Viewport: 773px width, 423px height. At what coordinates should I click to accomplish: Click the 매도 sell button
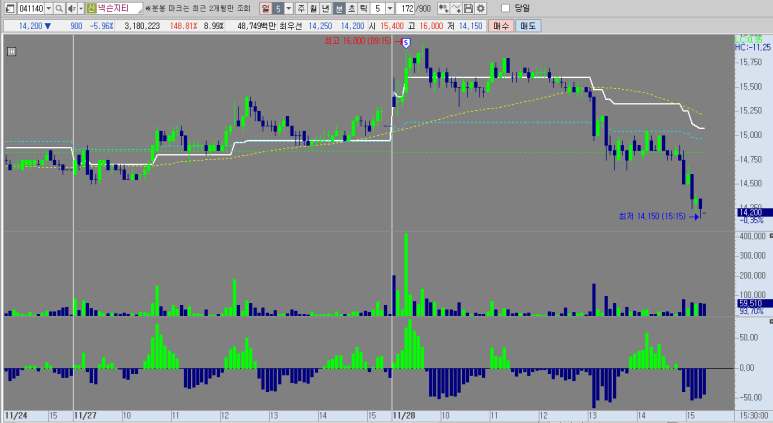528,26
